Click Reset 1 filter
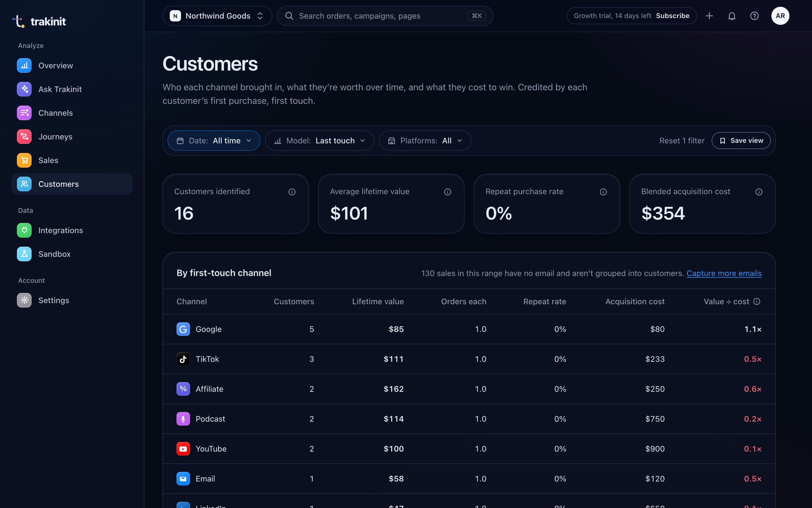The height and width of the screenshot is (508, 812). (682, 141)
